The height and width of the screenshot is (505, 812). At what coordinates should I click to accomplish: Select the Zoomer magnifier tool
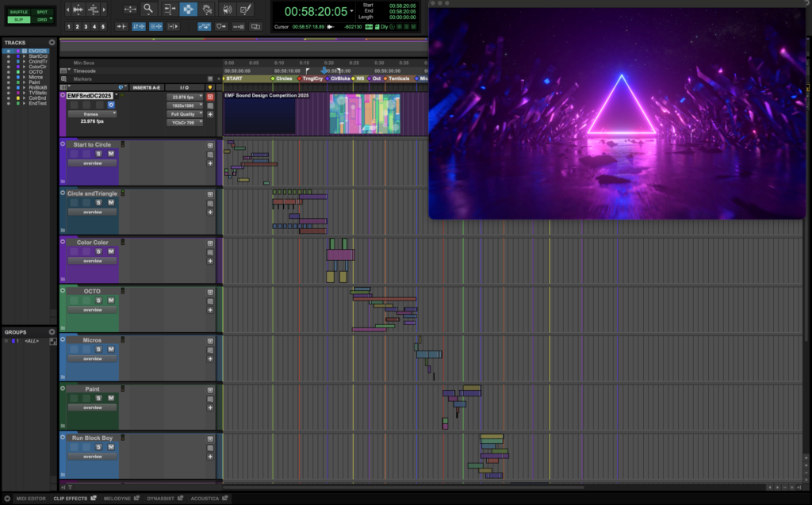[x=147, y=10]
